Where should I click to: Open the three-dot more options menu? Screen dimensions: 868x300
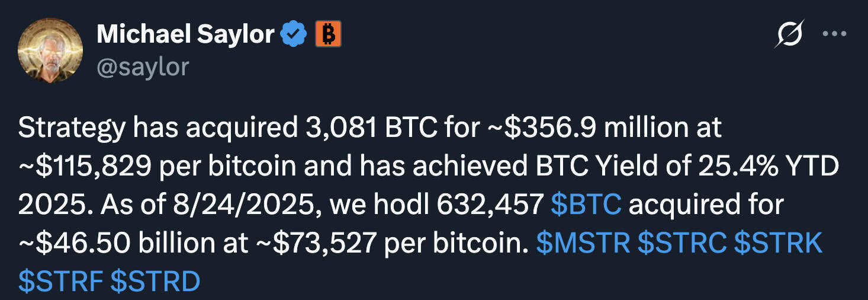click(x=835, y=34)
